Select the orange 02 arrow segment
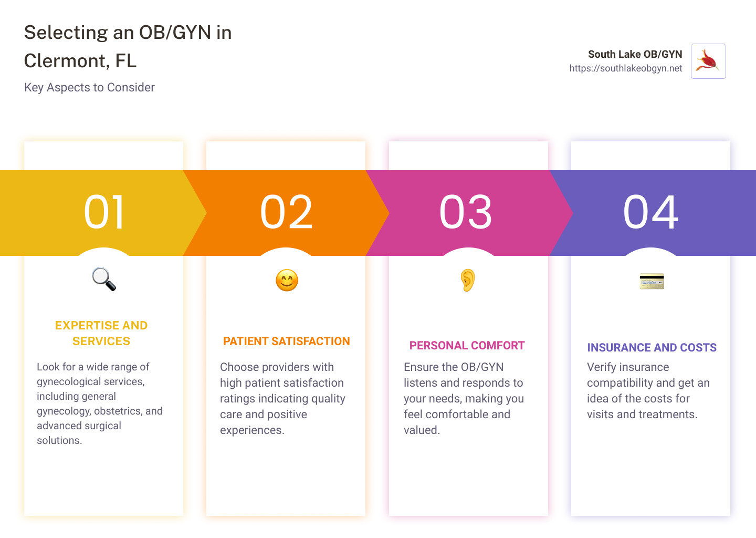The width and height of the screenshot is (756, 538). (286, 212)
